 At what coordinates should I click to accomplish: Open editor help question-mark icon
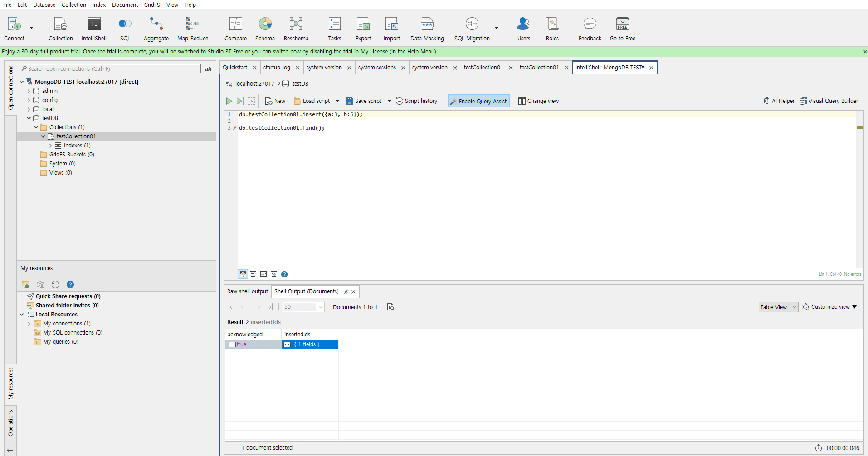pos(284,274)
